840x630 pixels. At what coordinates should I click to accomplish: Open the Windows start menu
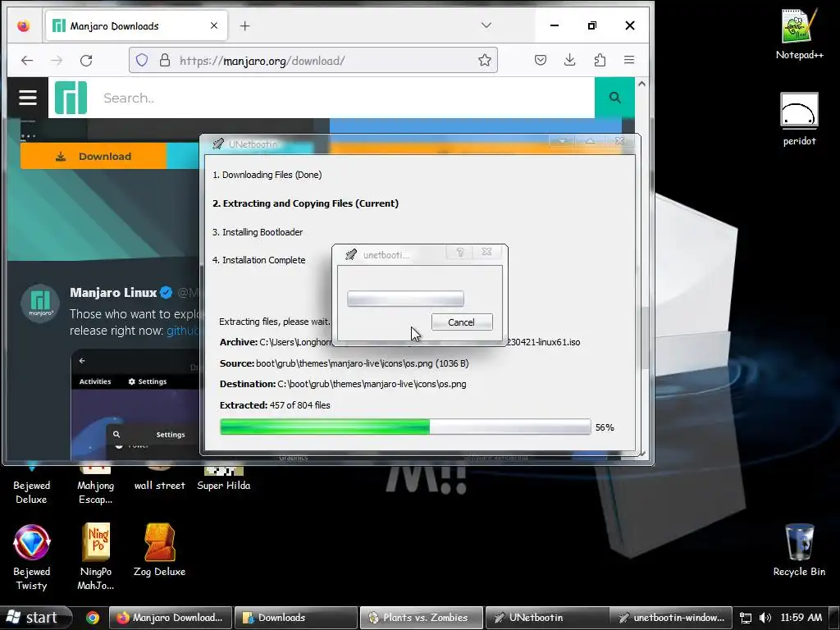point(35,617)
